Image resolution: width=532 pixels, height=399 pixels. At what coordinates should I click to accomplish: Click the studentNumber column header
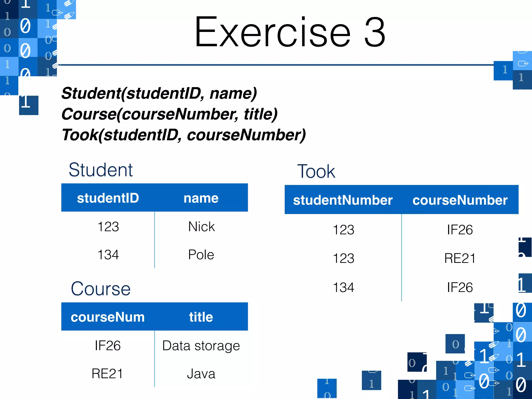(343, 200)
